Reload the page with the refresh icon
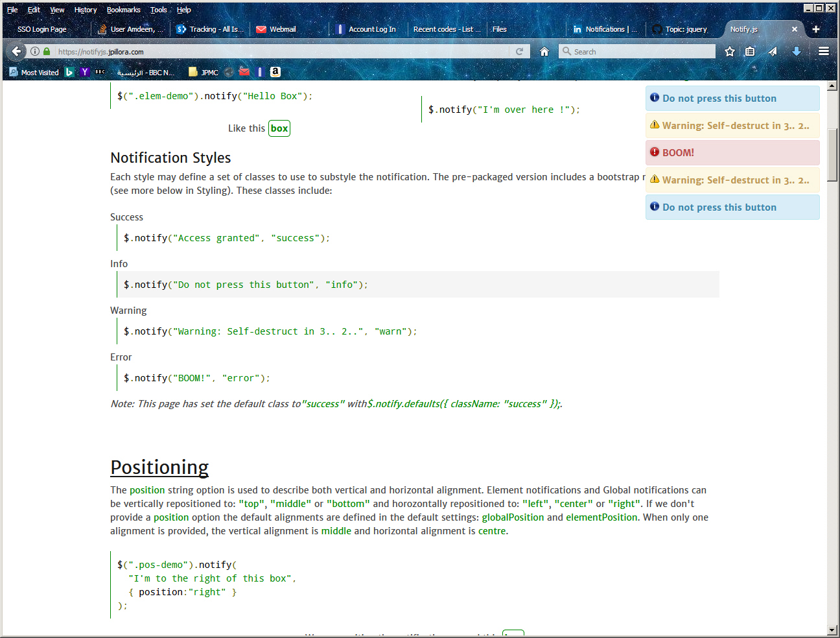The image size is (840, 638). (519, 51)
